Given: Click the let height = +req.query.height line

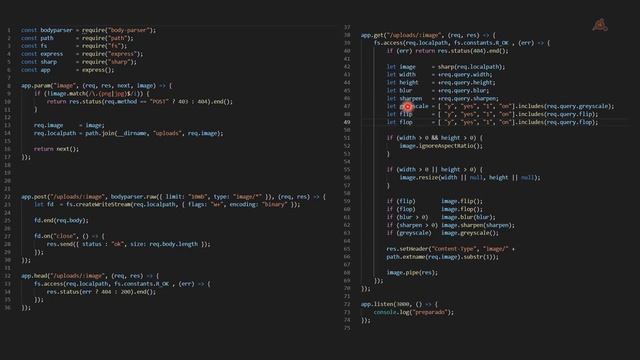Looking at the screenshot, I should click(x=441, y=82).
